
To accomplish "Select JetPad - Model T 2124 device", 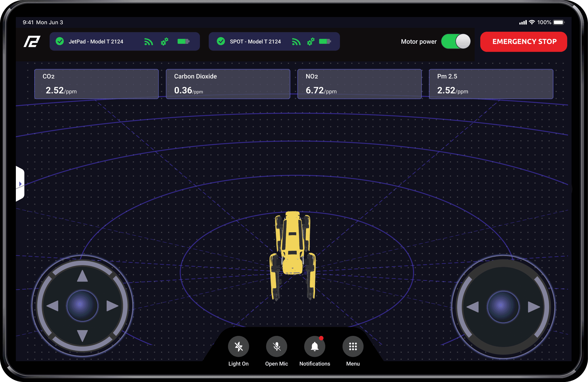I will [96, 41].
